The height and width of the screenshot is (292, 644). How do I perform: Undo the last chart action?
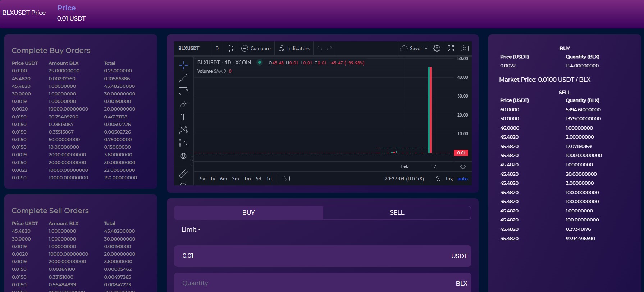[319, 48]
